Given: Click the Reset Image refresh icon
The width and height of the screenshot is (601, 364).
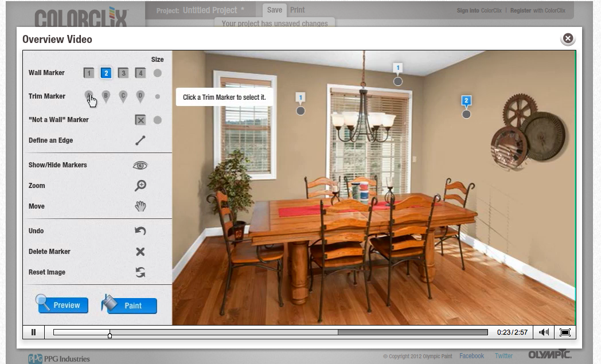Looking at the screenshot, I should pyautogui.click(x=141, y=272).
